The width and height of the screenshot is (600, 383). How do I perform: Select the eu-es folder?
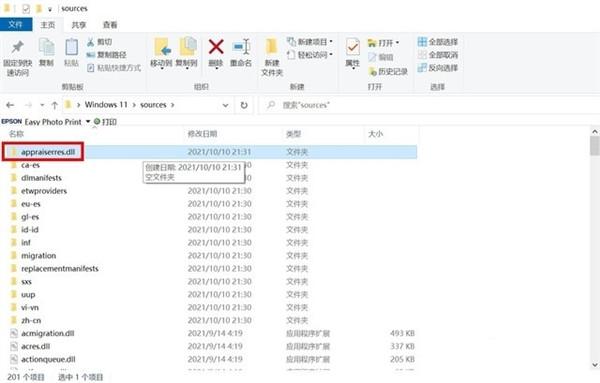pyautogui.click(x=31, y=204)
